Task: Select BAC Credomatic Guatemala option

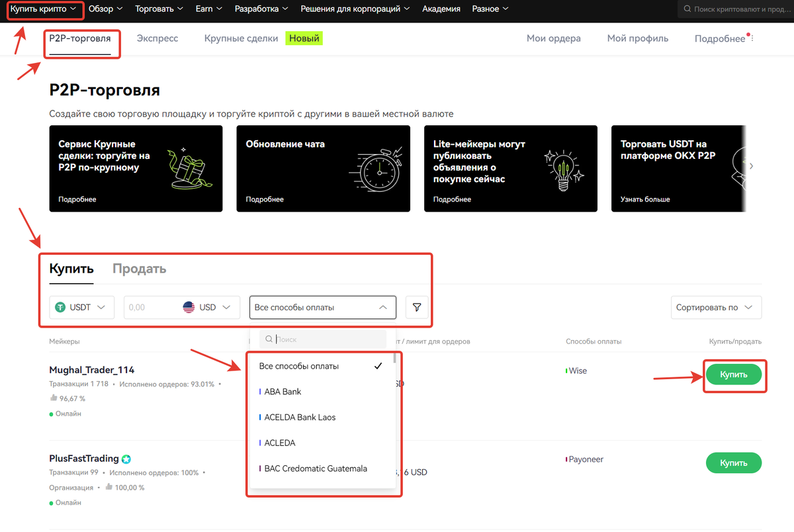Action: (x=321, y=468)
